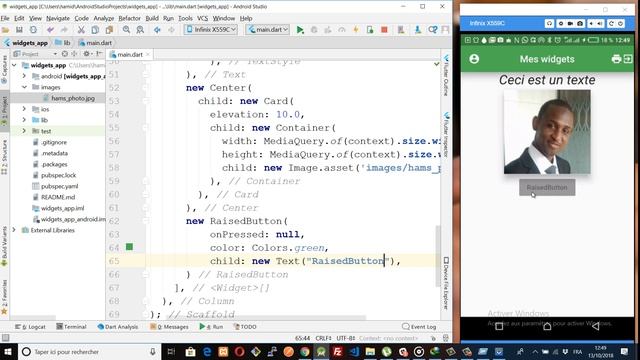Open the Dart Analysis tool window
This screenshot has width=640, height=360.
(x=118, y=327)
